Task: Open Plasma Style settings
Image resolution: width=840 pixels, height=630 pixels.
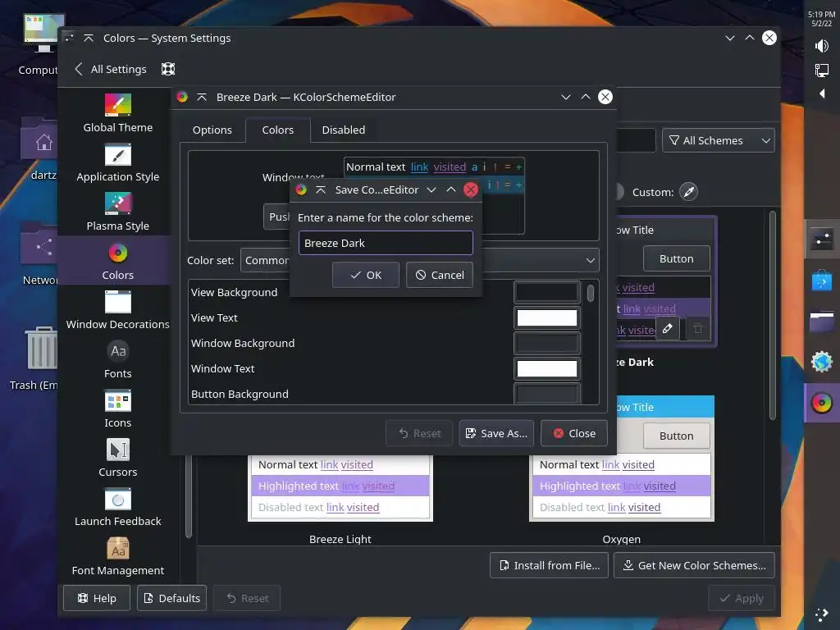Action: pyautogui.click(x=118, y=212)
